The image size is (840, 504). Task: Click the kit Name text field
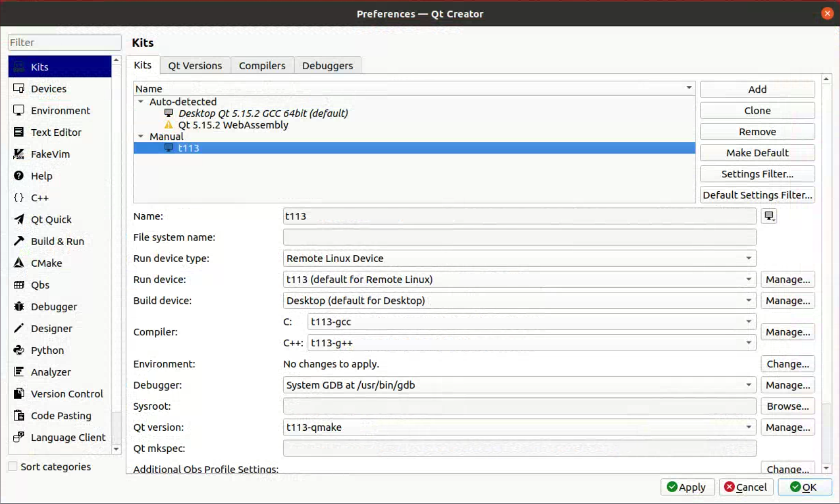click(519, 216)
